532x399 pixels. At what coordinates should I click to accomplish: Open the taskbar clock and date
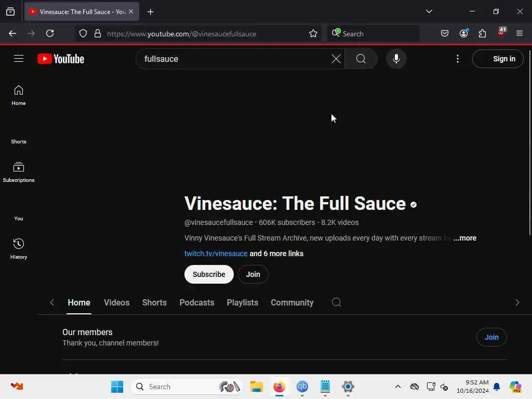472,387
